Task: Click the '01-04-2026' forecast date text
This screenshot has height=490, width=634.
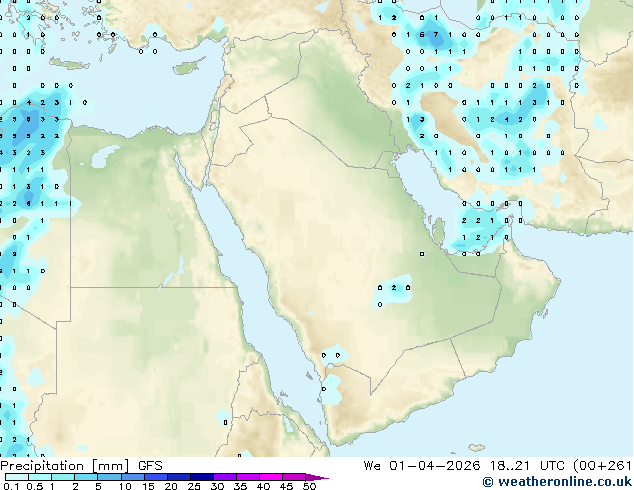Action: click(435, 466)
